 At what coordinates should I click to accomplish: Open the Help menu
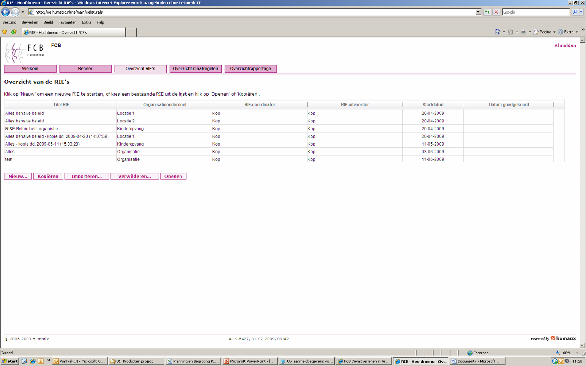point(100,22)
